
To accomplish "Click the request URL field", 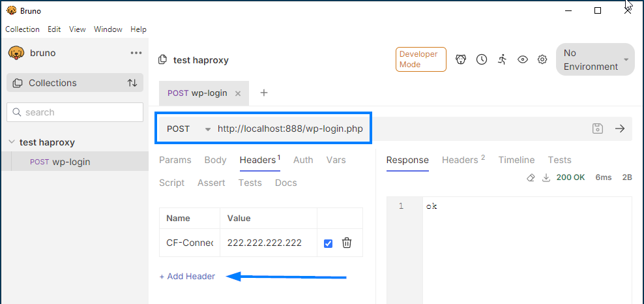I will pyautogui.click(x=290, y=129).
